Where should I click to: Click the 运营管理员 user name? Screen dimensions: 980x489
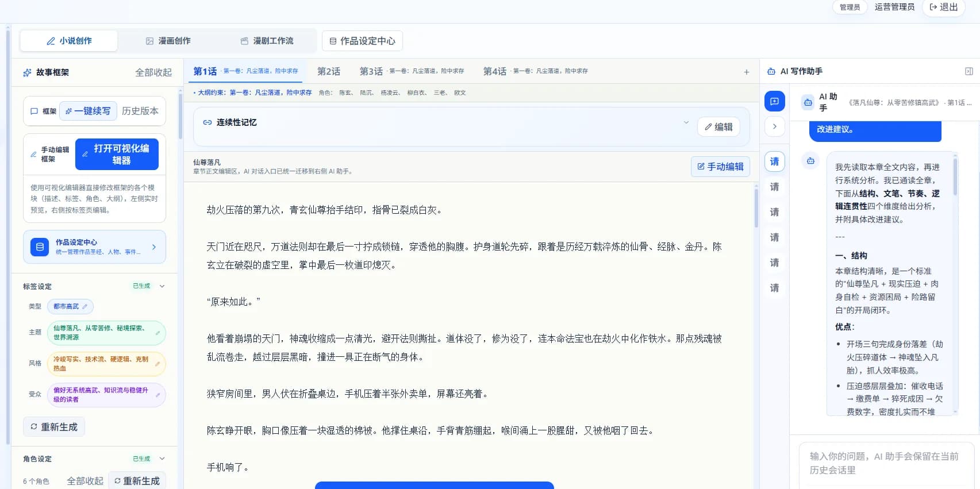pos(894,7)
